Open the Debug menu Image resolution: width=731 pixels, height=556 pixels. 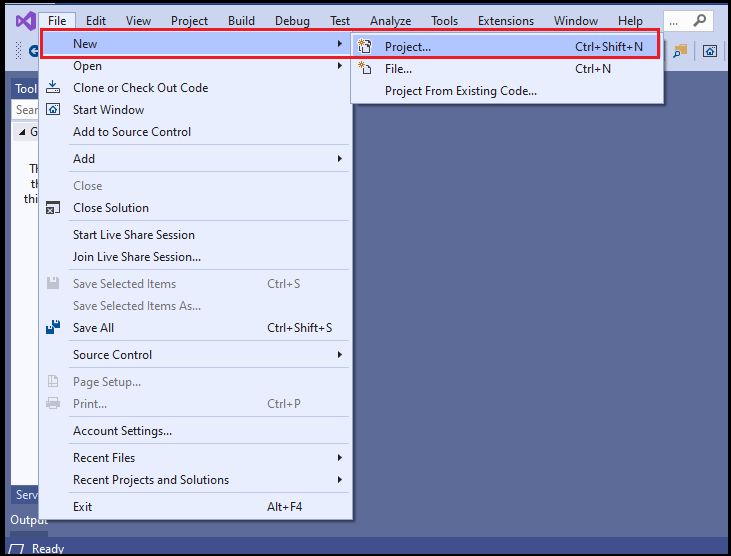[292, 21]
